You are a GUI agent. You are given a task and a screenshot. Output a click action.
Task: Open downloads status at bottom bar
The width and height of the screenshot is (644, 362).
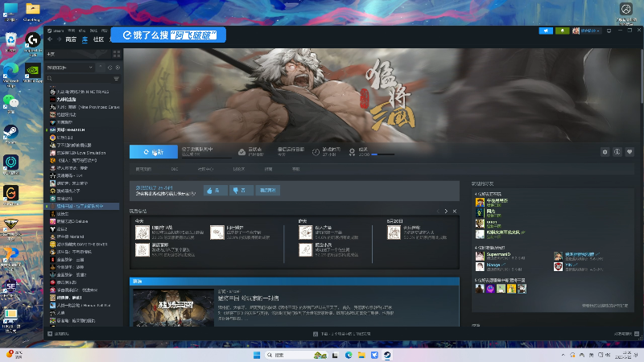point(341,334)
